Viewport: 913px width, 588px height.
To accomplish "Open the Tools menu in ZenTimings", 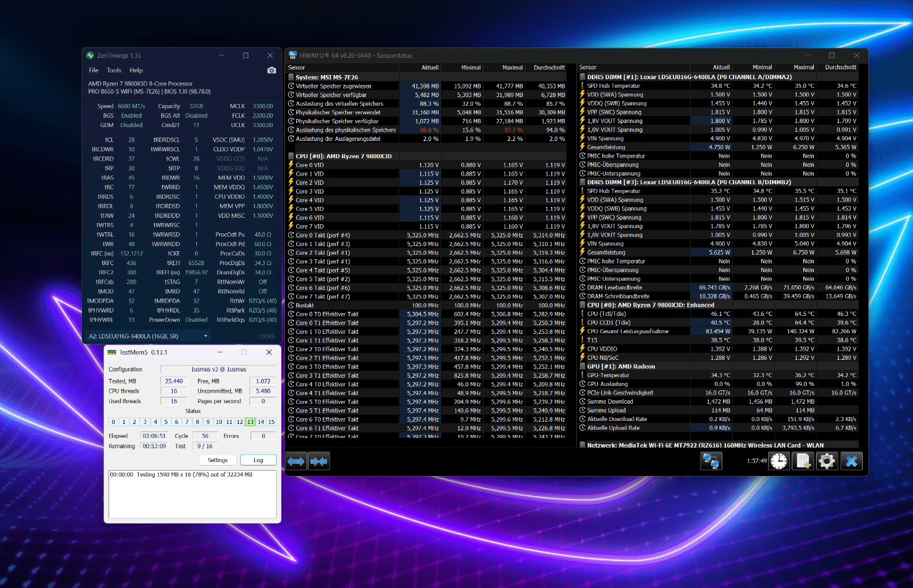I will tap(114, 70).
